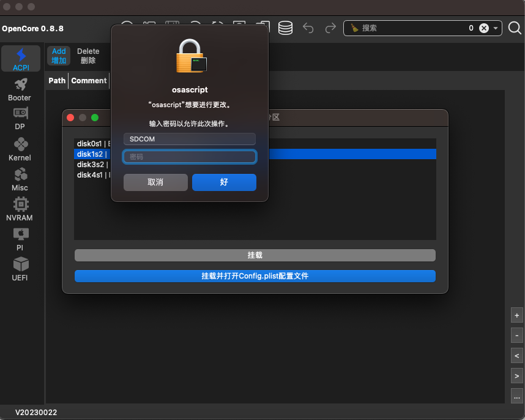Expand the search options dropdown arrow
Image resolution: width=525 pixels, height=420 pixels.
pyautogui.click(x=496, y=28)
